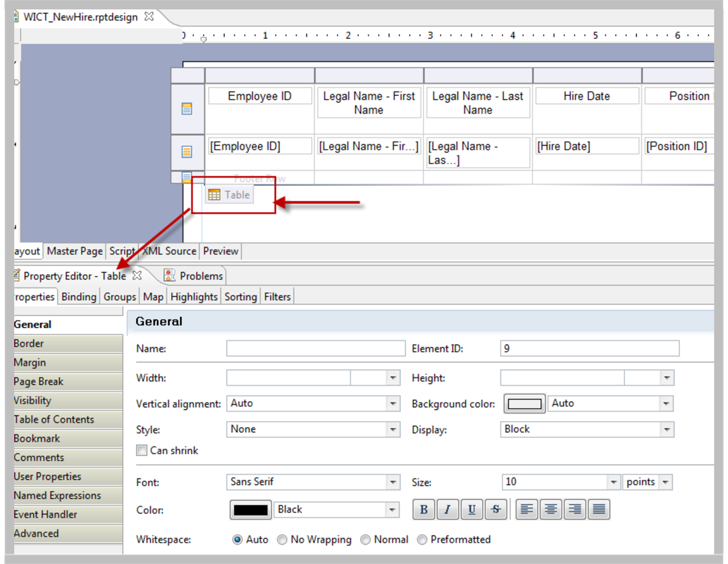Open the Highlights tab
The image size is (728, 564).
194,297
